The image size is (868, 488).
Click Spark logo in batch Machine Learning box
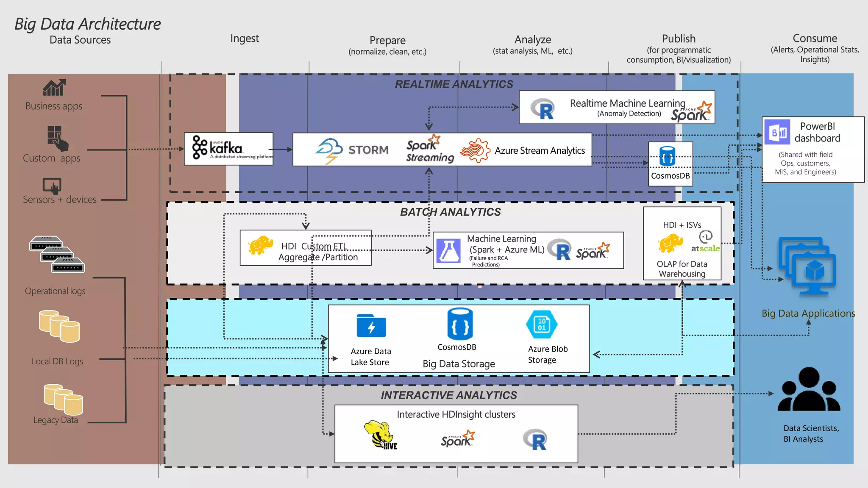(x=593, y=250)
